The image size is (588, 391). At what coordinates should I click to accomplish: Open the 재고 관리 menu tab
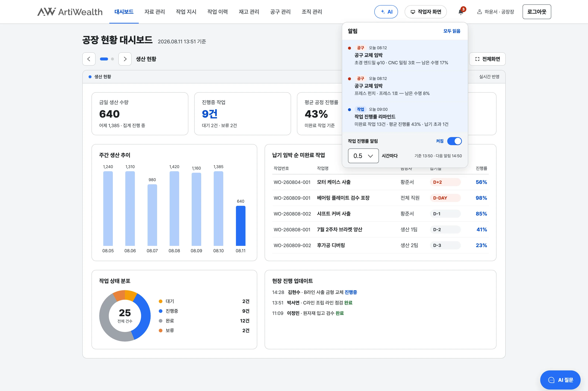(249, 12)
